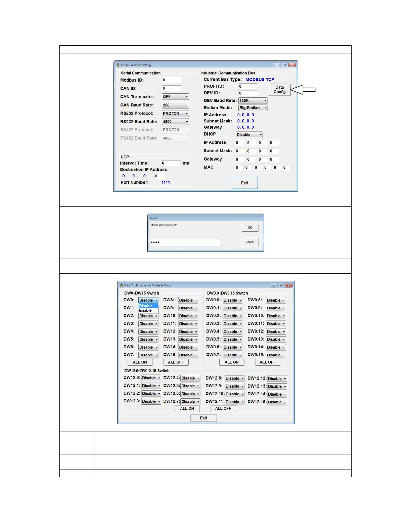Cancel the password Input dialog
The width and height of the screenshot is (411, 532).
(250, 242)
